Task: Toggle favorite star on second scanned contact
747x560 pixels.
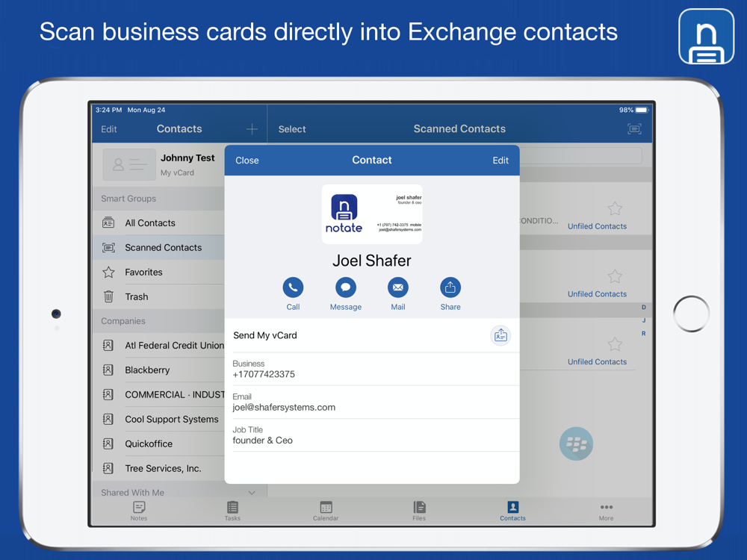Action: coord(615,277)
